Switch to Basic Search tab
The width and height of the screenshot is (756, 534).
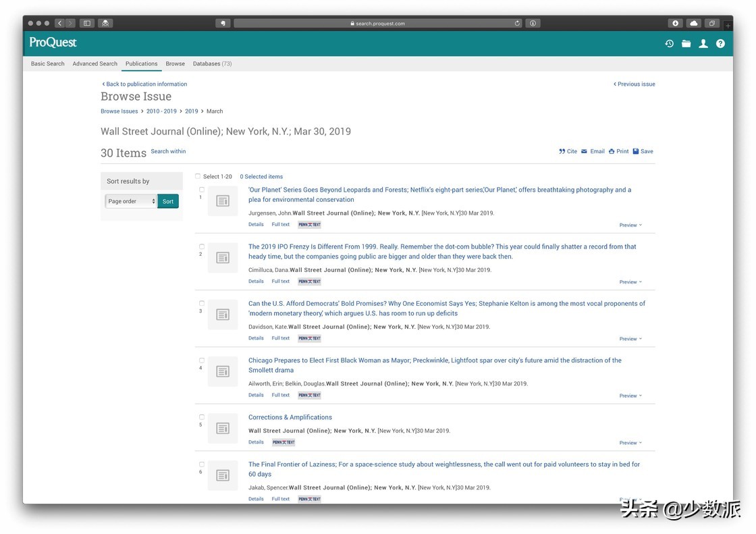[48, 63]
